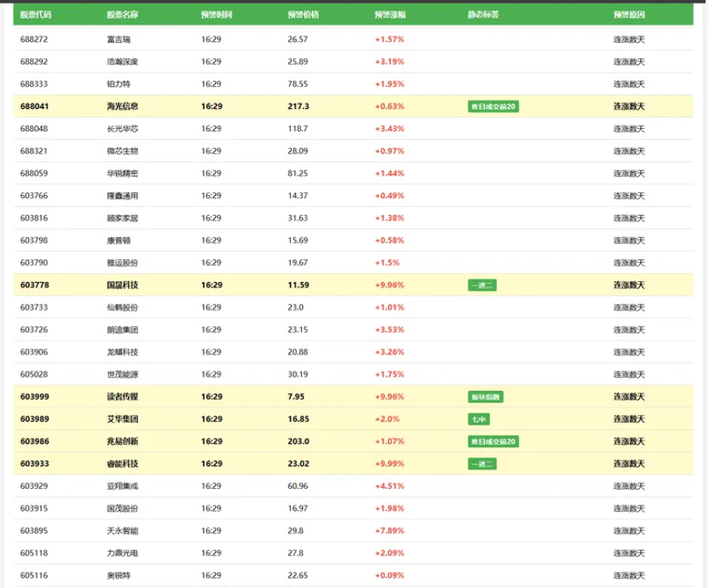
Task: Open stock name 富吉瑞
Action: coord(118,39)
